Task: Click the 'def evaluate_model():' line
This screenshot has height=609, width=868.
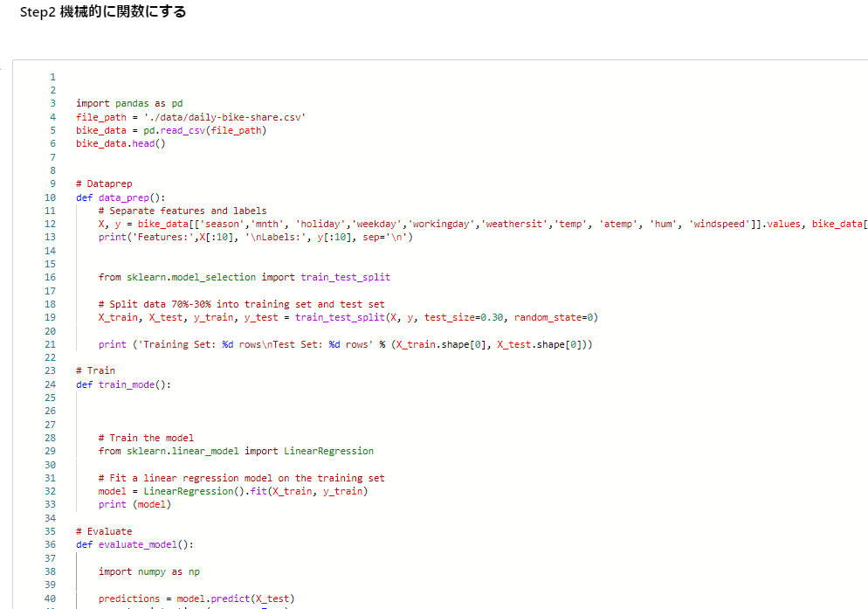Action: (x=135, y=544)
